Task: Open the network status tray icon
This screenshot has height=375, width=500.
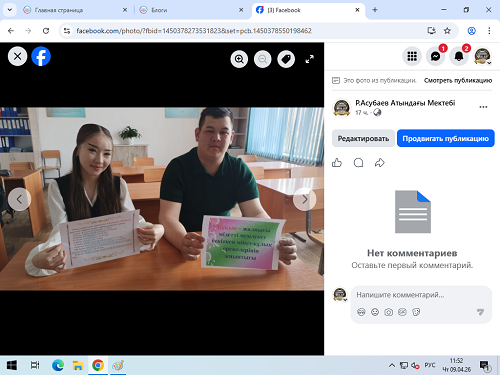Action: tap(404, 365)
